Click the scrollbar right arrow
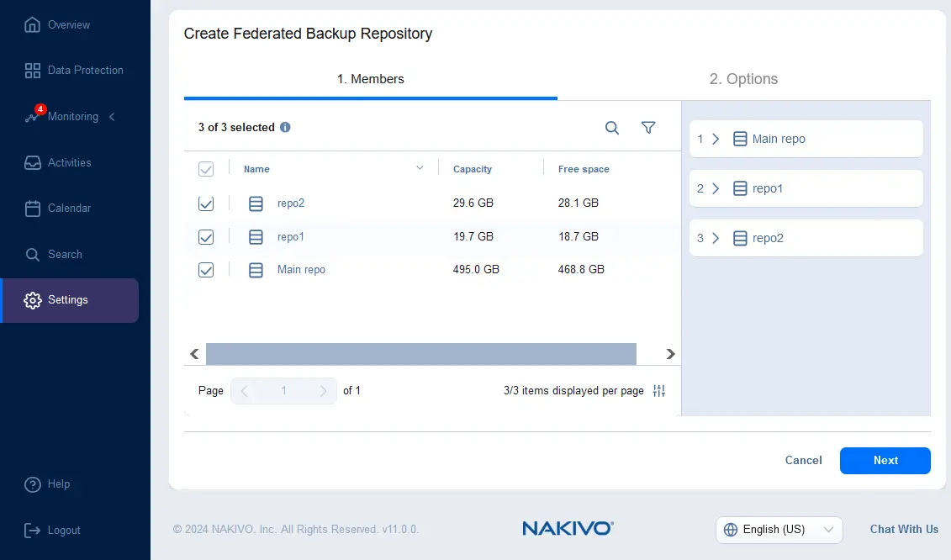This screenshot has width=951, height=560. coord(670,354)
